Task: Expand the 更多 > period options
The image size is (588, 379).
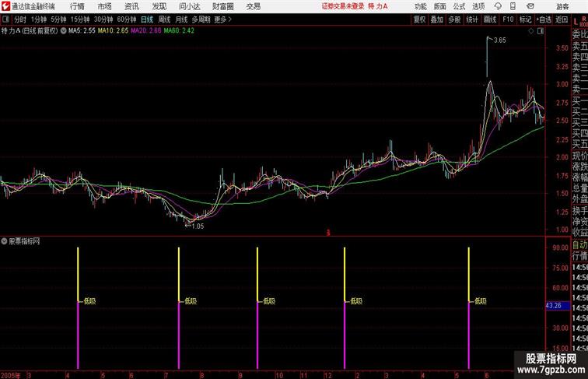Action: (223, 19)
